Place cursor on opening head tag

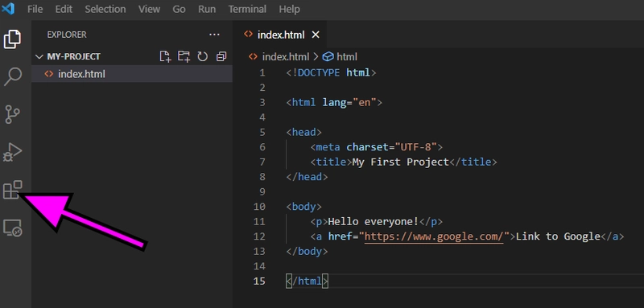click(x=304, y=132)
